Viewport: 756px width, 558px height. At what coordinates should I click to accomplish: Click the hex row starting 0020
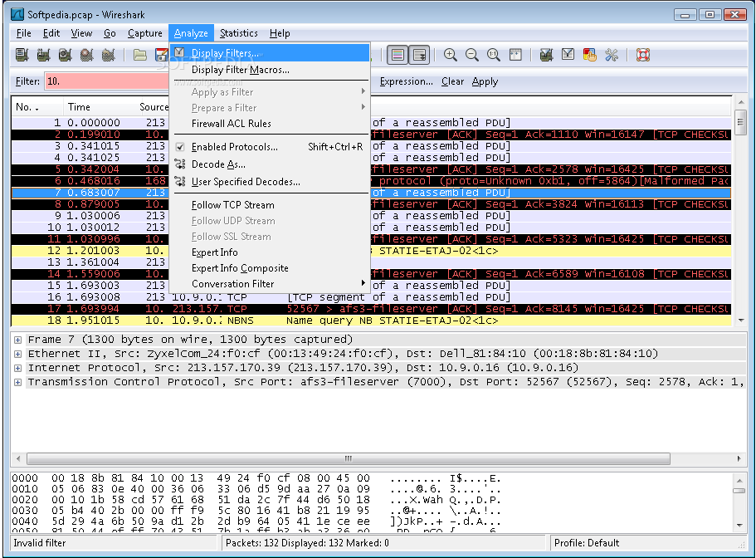point(256,500)
